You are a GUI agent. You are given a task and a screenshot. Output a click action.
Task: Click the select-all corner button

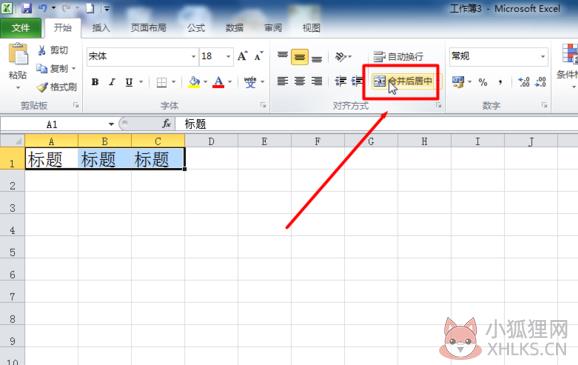(13, 141)
